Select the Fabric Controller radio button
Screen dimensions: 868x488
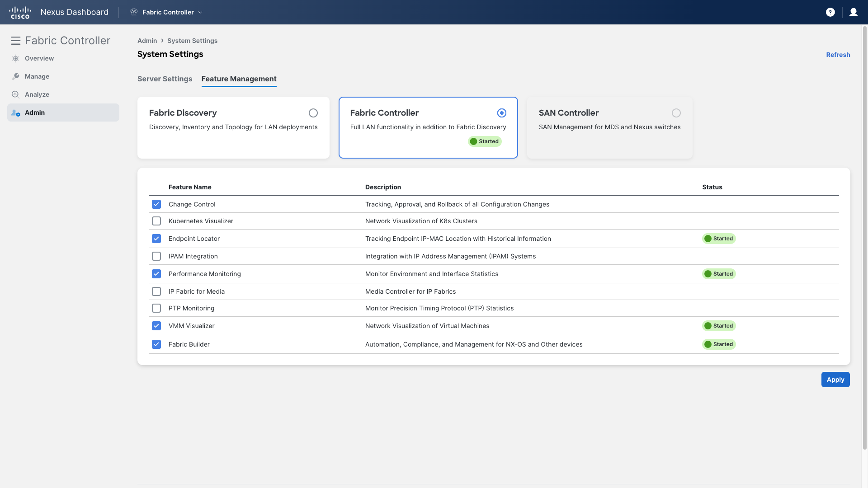point(502,113)
